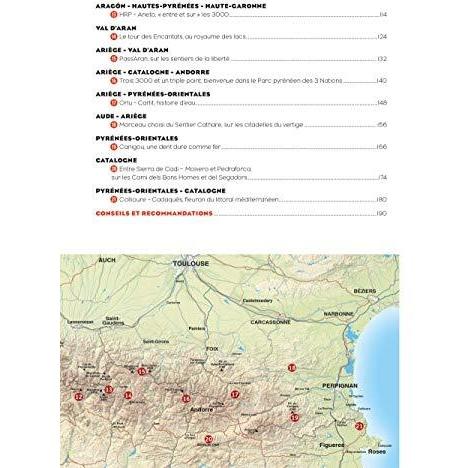
Task: Open the HRP – Aneto contents entry
Action: tap(248, 15)
